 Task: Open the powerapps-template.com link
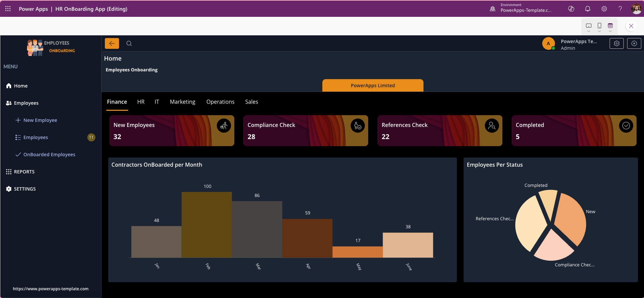(51, 289)
